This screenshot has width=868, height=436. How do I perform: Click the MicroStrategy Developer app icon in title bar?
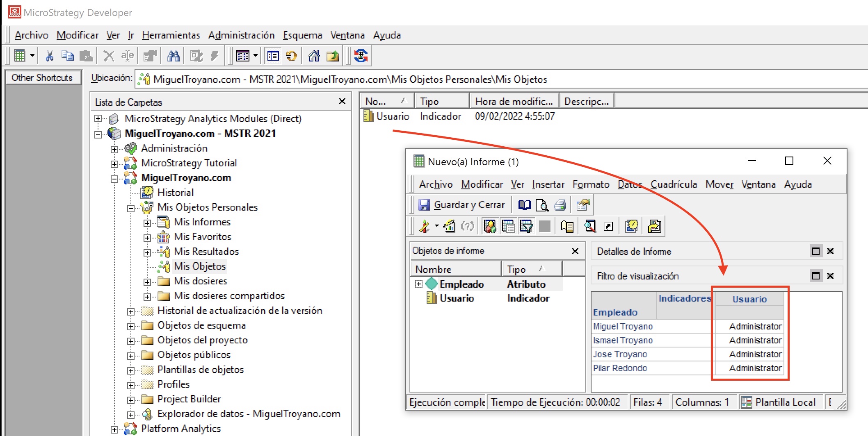pyautogui.click(x=15, y=12)
